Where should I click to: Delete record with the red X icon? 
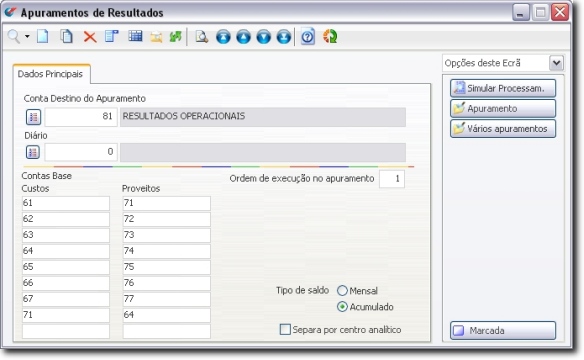tap(90, 37)
